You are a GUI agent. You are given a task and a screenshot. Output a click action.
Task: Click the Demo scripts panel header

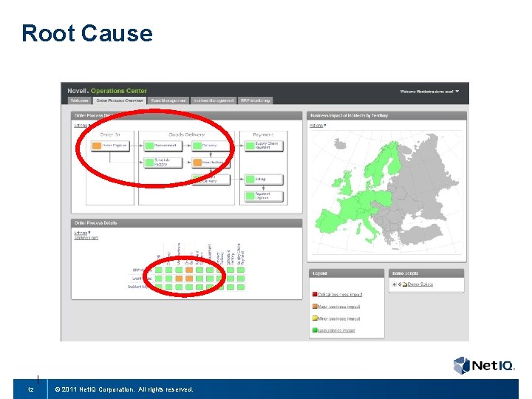click(x=426, y=273)
